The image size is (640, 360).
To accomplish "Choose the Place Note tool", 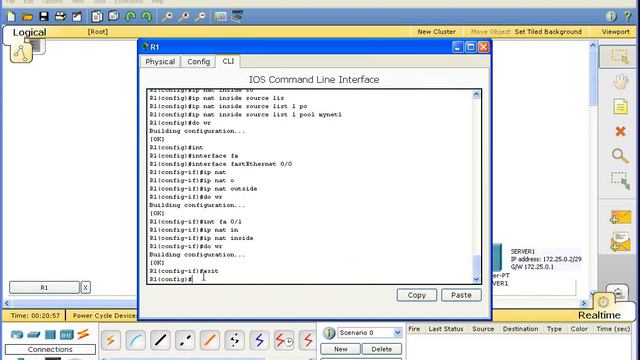I will (620, 107).
